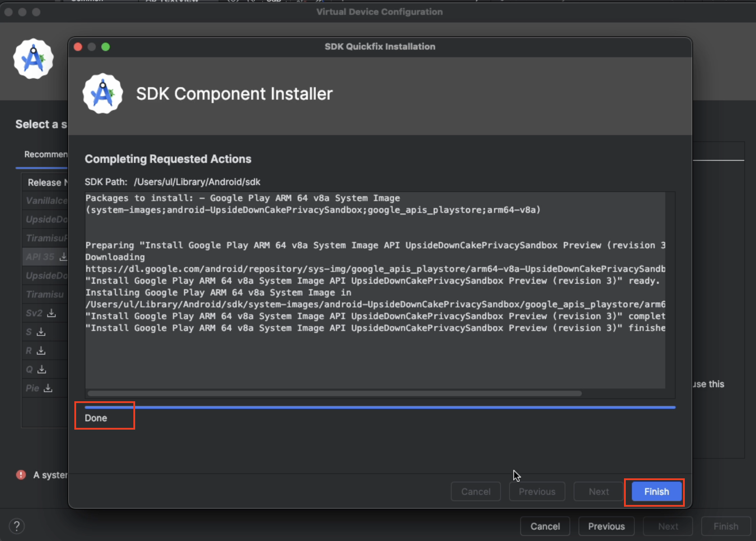Click disabled Cancel button in SDK Quickfix dialog
The height and width of the screenshot is (541, 756).
tap(476, 491)
